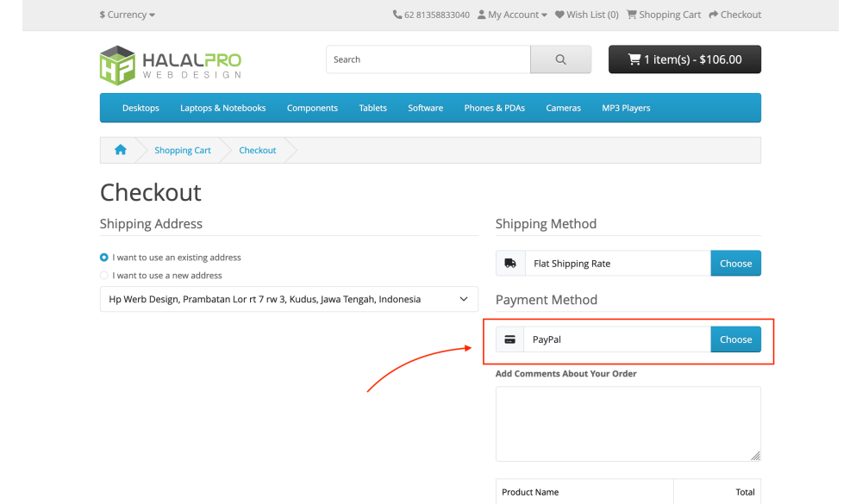The width and height of the screenshot is (862, 504).
Task: Expand the My Account dropdown
Action: click(x=512, y=15)
